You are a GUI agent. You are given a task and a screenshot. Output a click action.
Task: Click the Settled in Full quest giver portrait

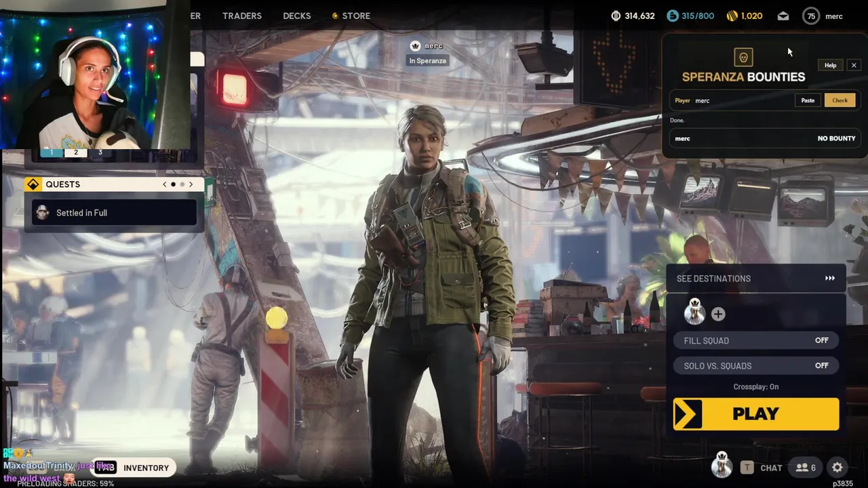click(43, 213)
